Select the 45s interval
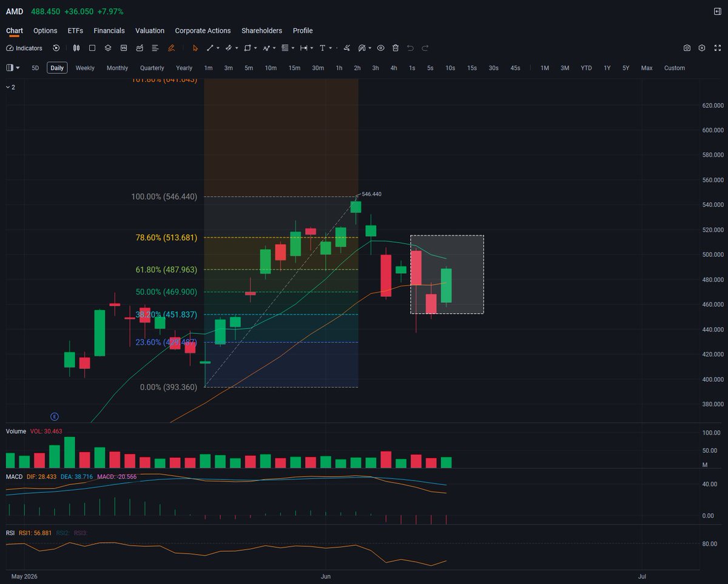 point(515,68)
